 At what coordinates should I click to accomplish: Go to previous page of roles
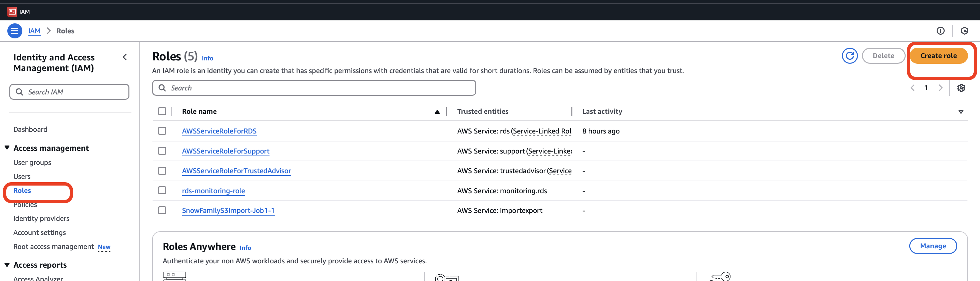click(x=912, y=88)
